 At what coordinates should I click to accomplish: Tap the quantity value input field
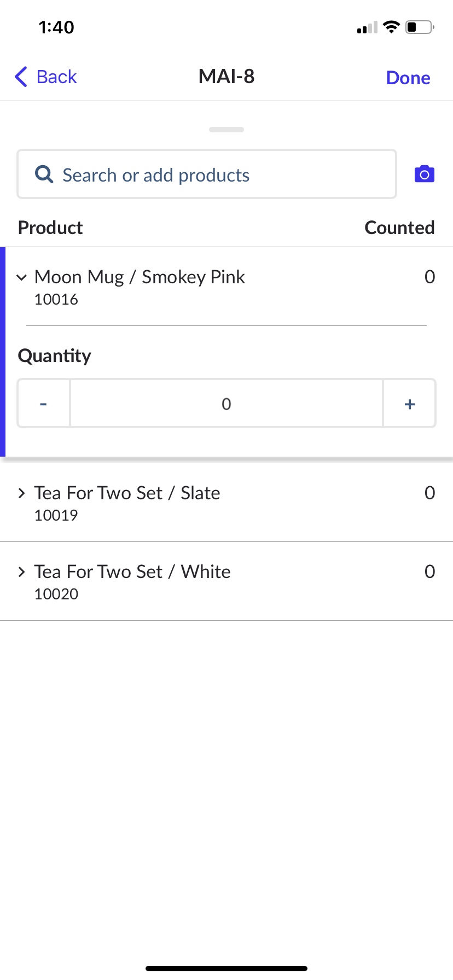pyautogui.click(x=226, y=404)
